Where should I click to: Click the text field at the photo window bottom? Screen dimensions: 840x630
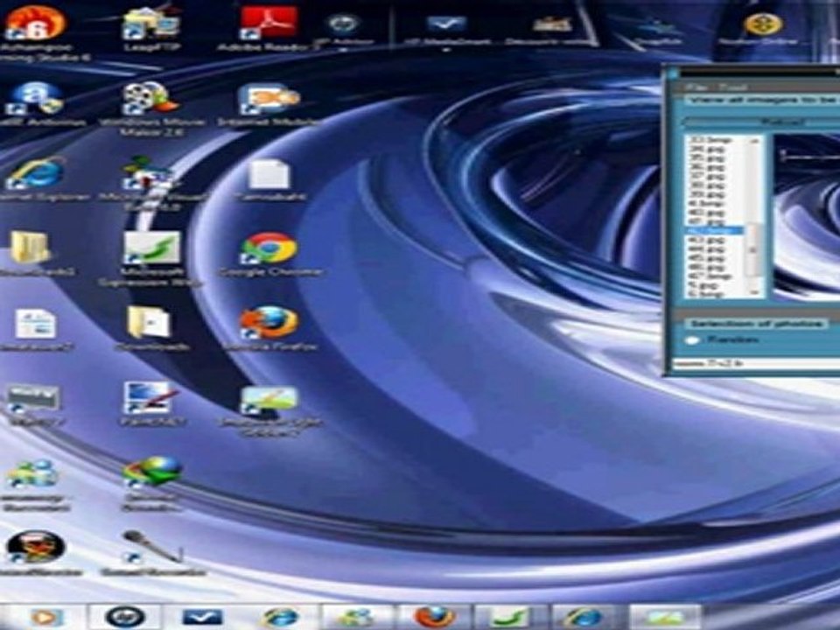755,364
